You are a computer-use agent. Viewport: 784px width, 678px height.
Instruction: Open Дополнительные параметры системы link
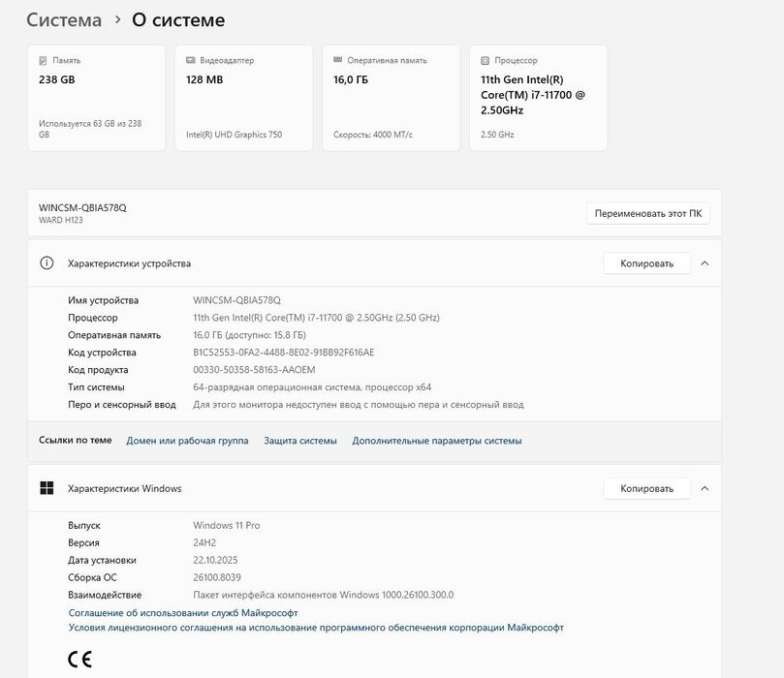[437, 441]
